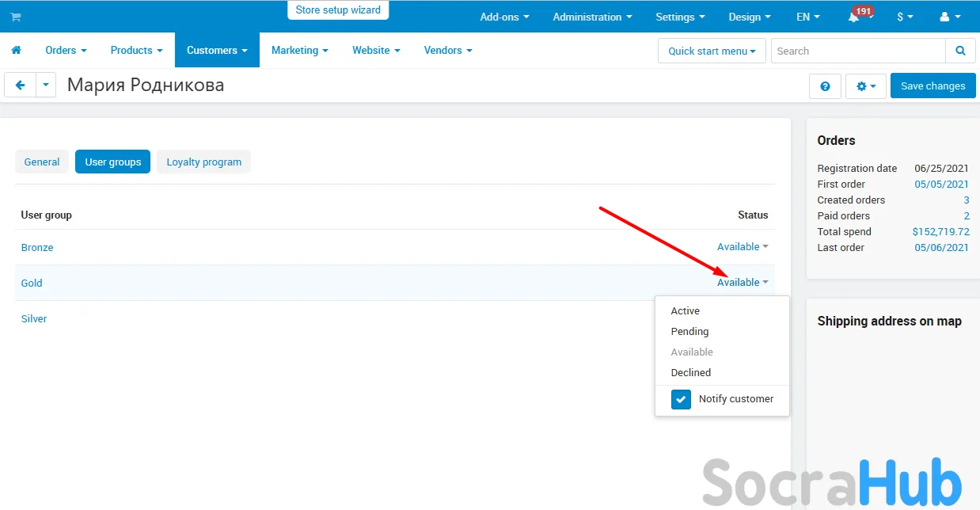Open the notifications bell with 191 badge
The image size is (980, 510).
pos(854,17)
